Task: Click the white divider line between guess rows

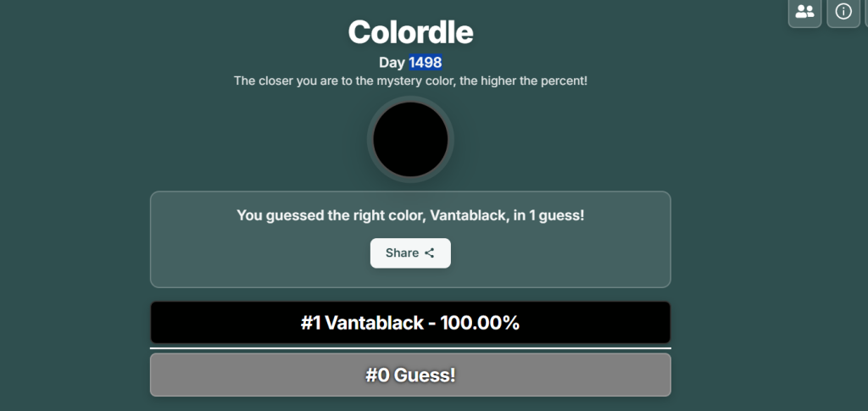Action: [x=410, y=348]
